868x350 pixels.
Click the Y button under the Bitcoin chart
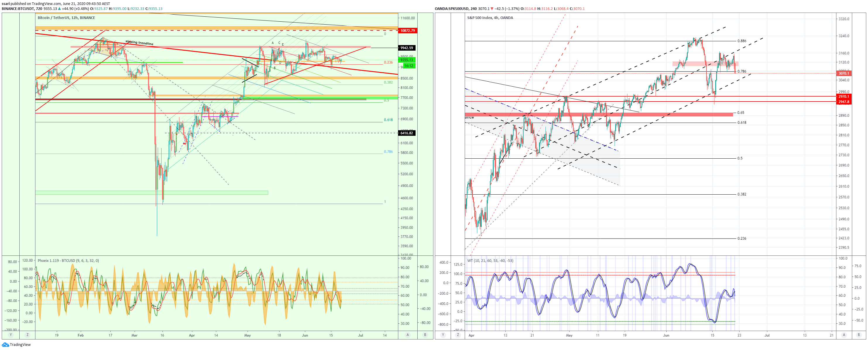point(11,335)
